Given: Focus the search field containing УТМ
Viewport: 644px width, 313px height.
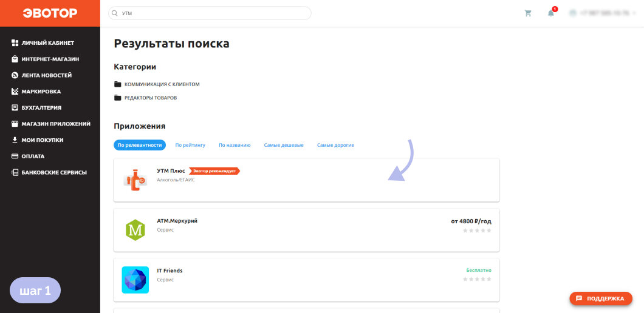Looking at the screenshot, I should pos(210,13).
